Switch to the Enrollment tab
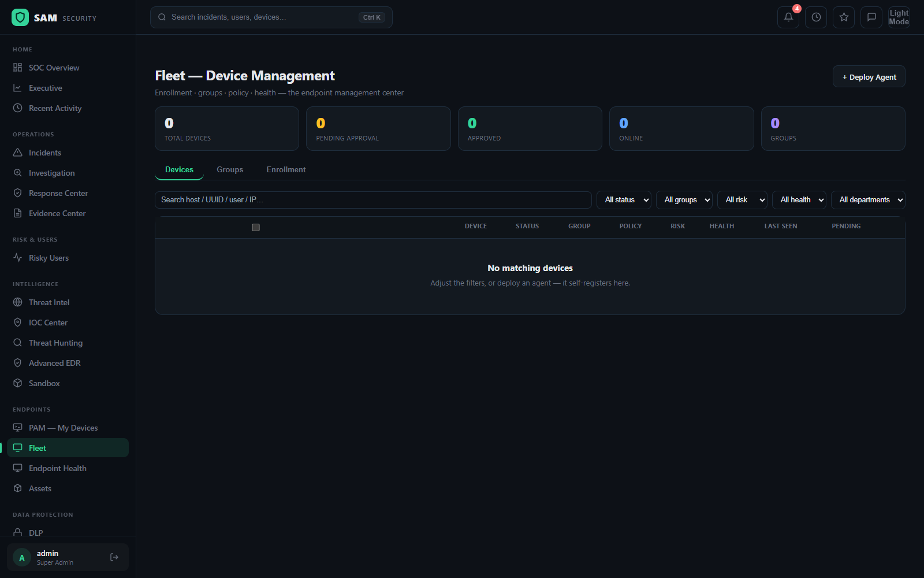The width and height of the screenshot is (924, 578). coord(286,169)
